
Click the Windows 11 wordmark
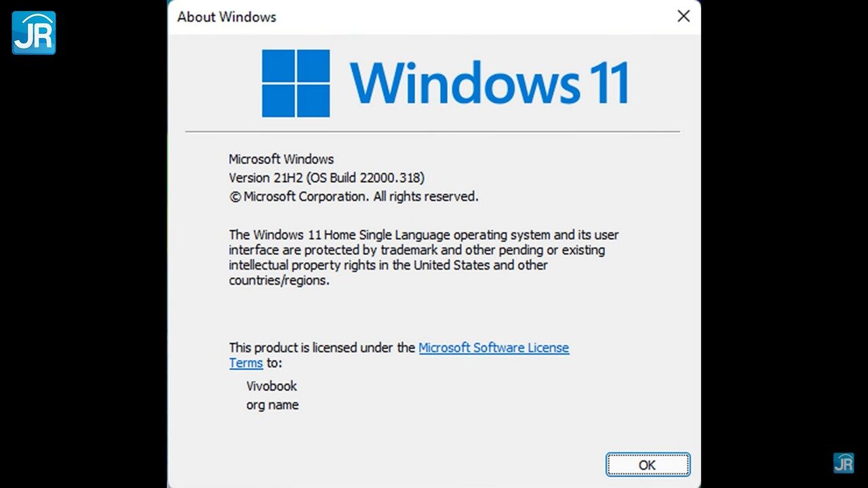[x=490, y=83]
